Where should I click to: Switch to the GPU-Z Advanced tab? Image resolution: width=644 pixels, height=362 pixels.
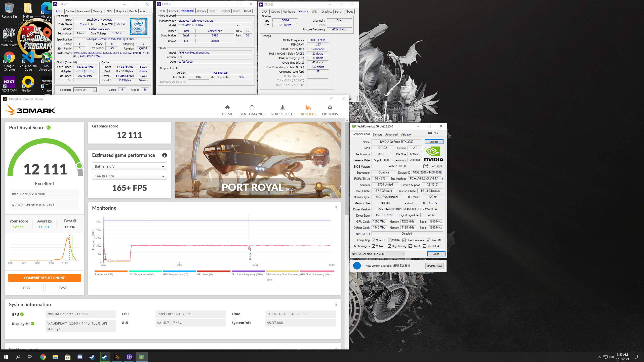tap(391, 134)
